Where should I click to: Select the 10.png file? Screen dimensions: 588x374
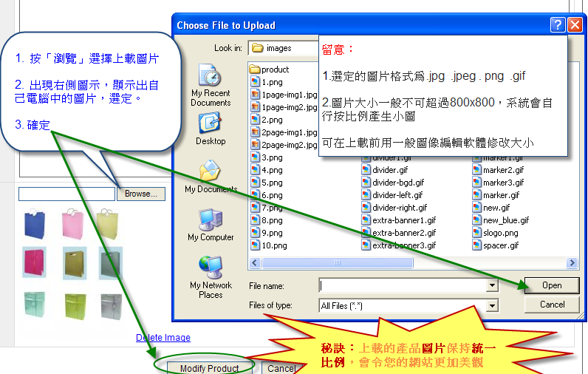(274, 245)
